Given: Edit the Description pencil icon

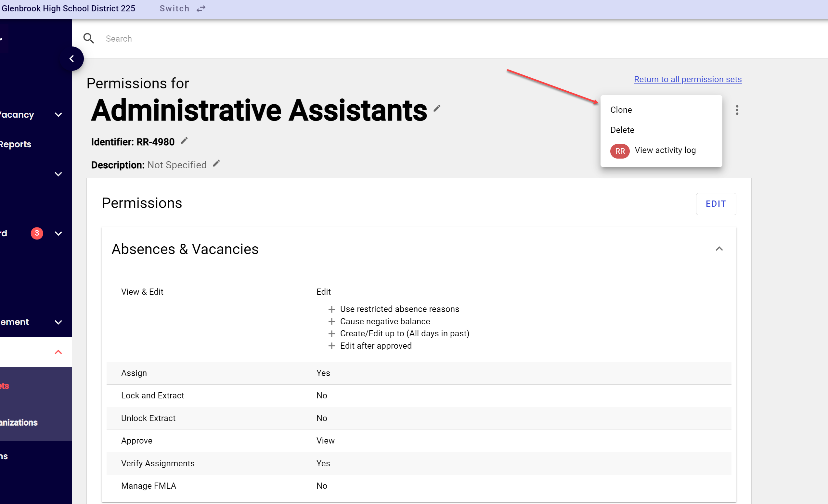Looking at the screenshot, I should [x=216, y=163].
